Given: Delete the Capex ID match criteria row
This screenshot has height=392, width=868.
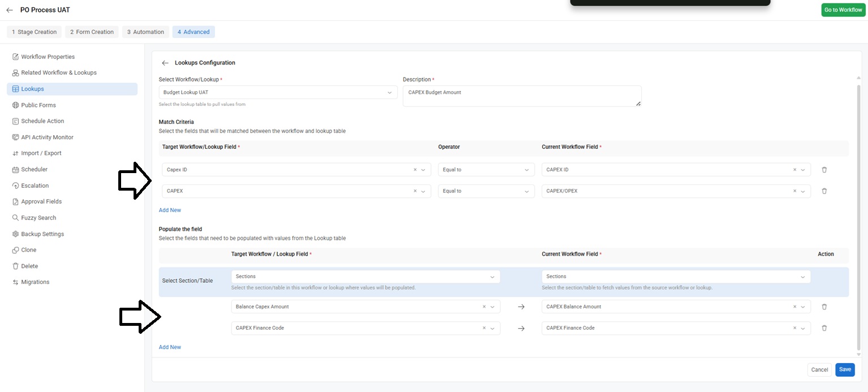Looking at the screenshot, I should [824, 170].
